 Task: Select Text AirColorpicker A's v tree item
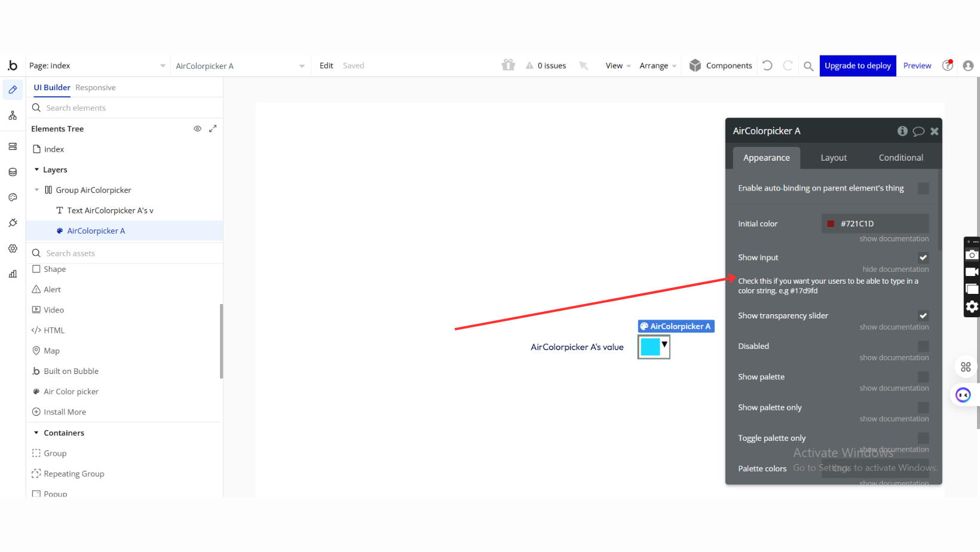point(110,210)
